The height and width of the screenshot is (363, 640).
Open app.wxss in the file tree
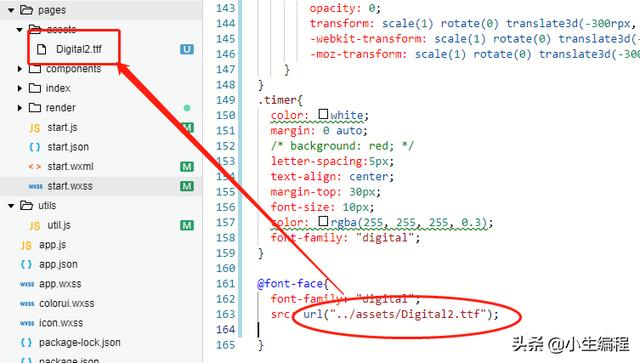point(60,284)
